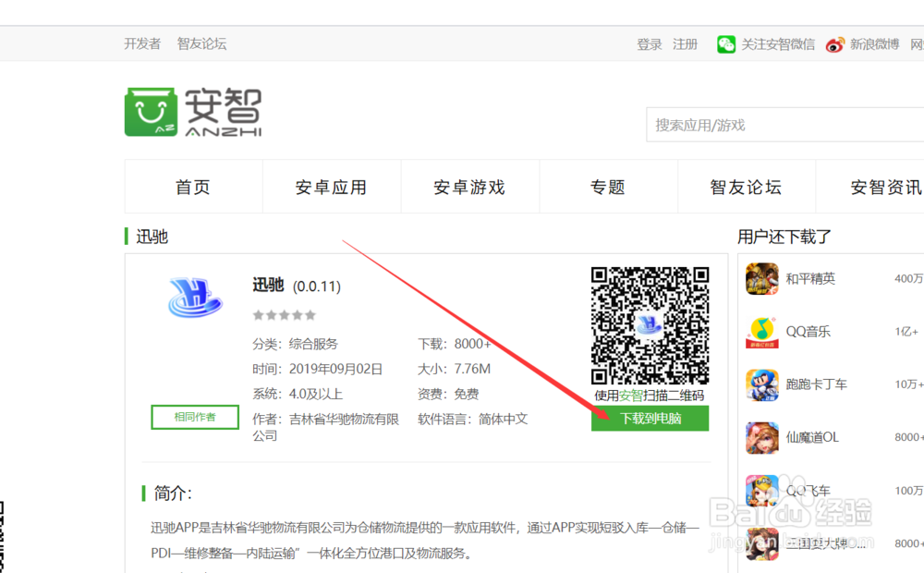Viewport: 924px width, 573px height.
Task: Open 跑跑卡丁车 game icon
Action: point(762,385)
